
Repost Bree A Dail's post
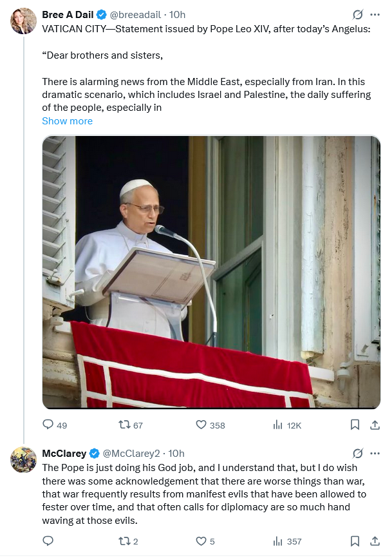[124, 425]
